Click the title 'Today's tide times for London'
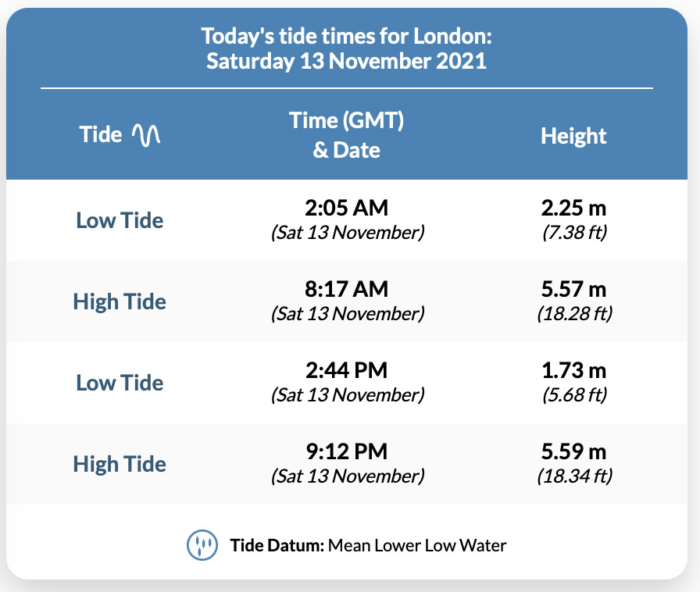700x592 pixels. (346, 36)
